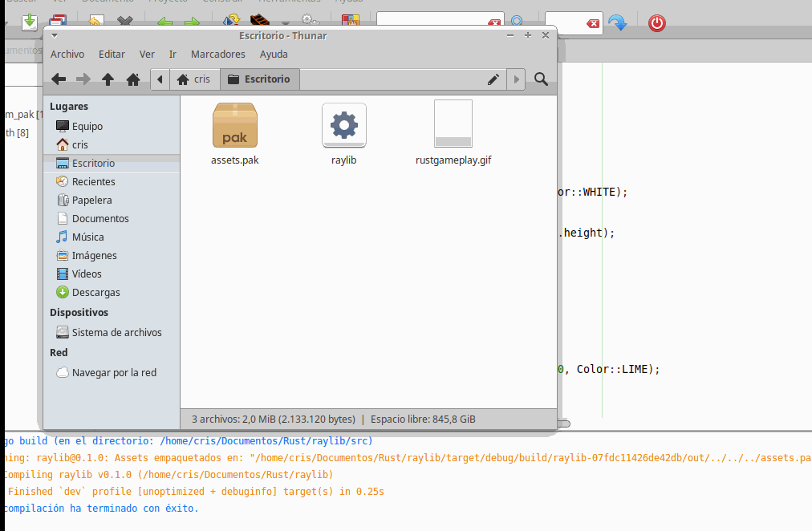Image resolution: width=812 pixels, height=531 pixels.
Task: Click 'compilación ha terminado con éxito' message
Action: (101, 509)
